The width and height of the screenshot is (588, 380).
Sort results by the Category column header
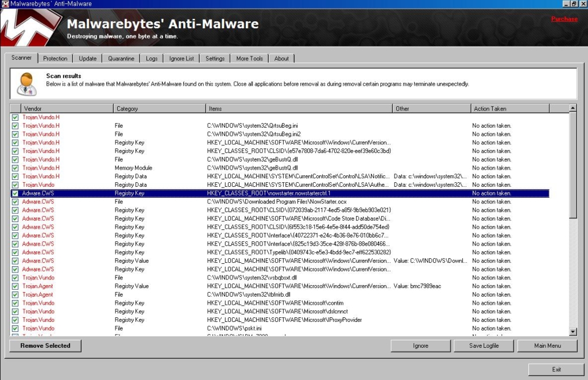[160, 109]
